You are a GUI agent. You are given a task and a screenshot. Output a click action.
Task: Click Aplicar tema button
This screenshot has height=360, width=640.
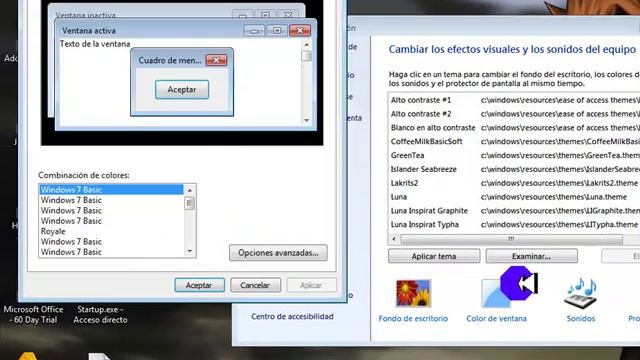(434, 256)
